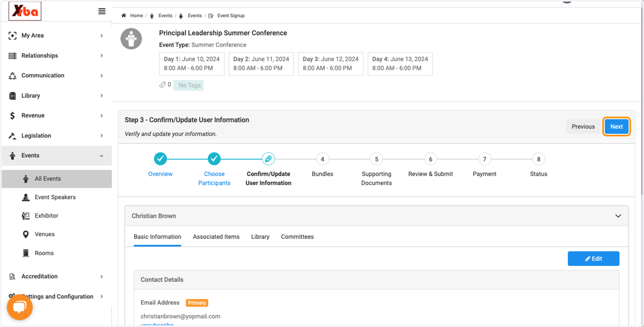
Task: Click the first Events breadcrumb link
Action: pyautogui.click(x=165, y=16)
